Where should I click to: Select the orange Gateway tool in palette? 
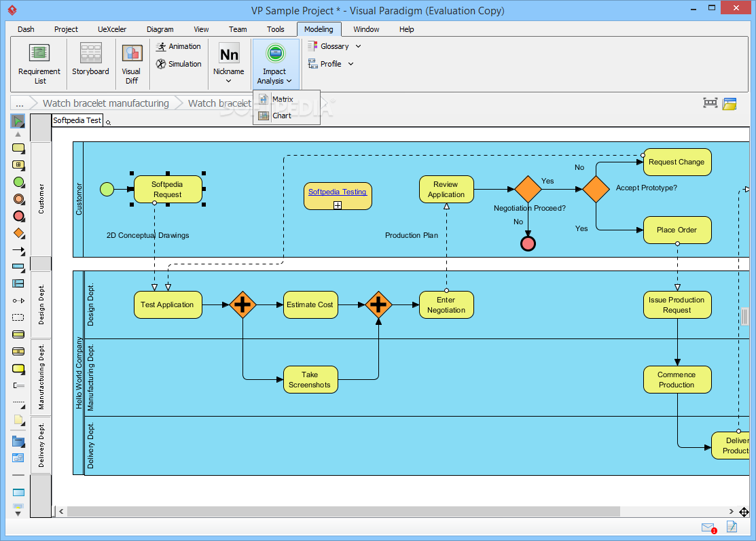pos(18,234)
